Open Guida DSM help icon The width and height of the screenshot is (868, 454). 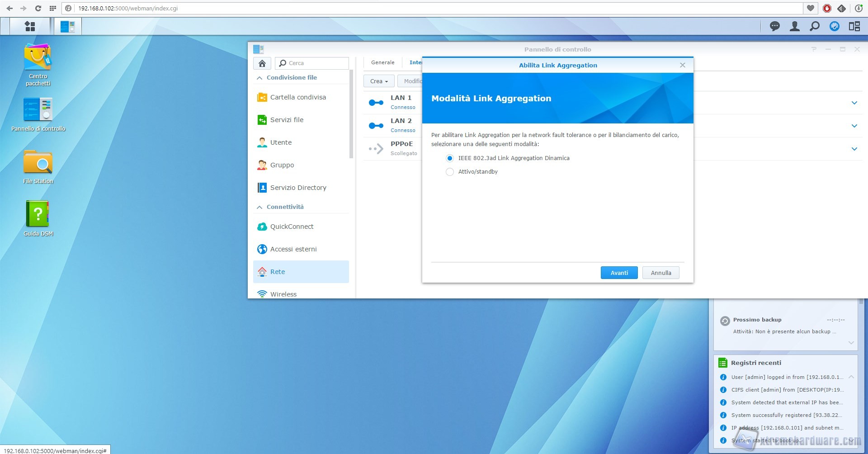(x=38, y=214)
